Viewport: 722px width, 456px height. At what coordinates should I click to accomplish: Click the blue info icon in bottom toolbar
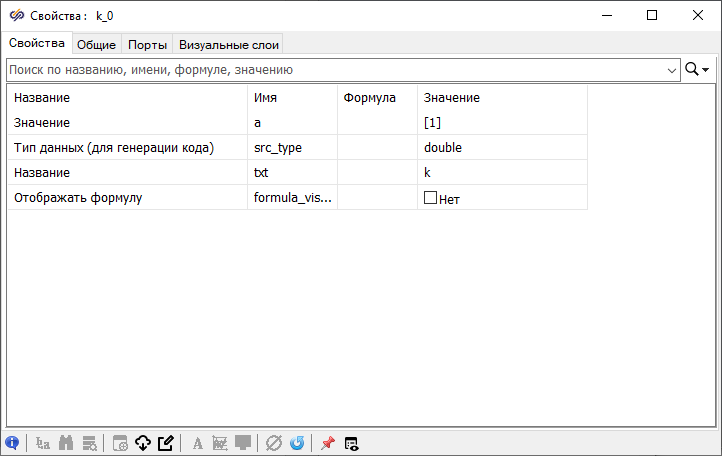12,443
